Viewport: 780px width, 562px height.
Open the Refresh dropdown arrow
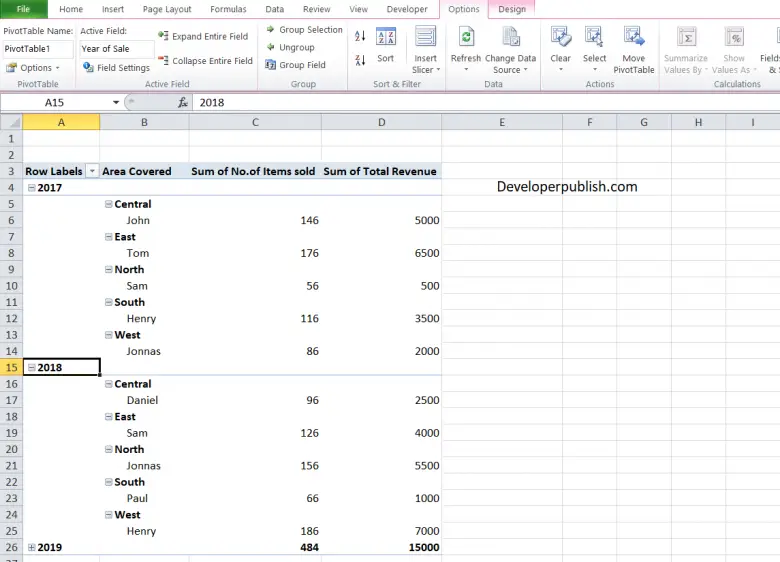pos(466,70)
